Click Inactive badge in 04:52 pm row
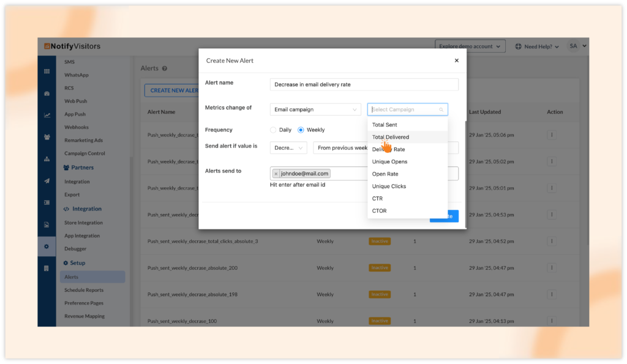The height and width of the screenshot is (364, 627). point(380,241)
